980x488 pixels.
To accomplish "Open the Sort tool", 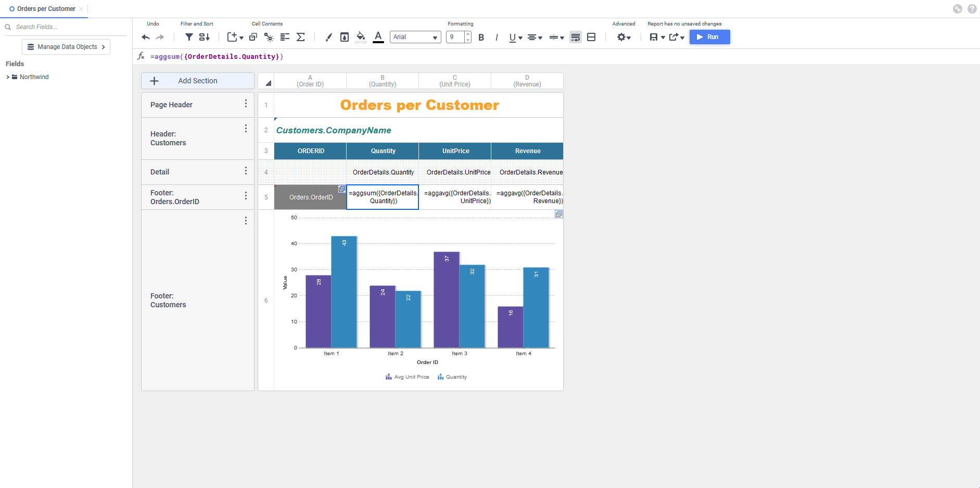I will 205,37.
